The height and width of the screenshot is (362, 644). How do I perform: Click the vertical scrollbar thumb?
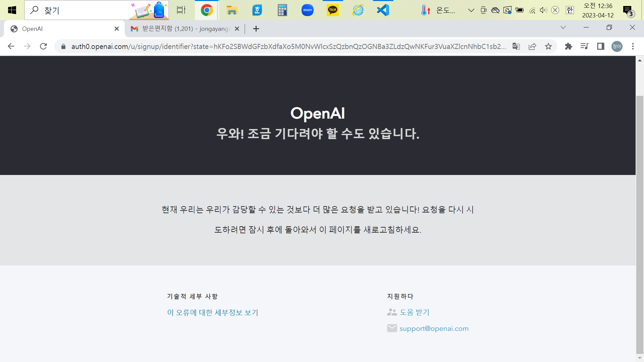[640, 225]
